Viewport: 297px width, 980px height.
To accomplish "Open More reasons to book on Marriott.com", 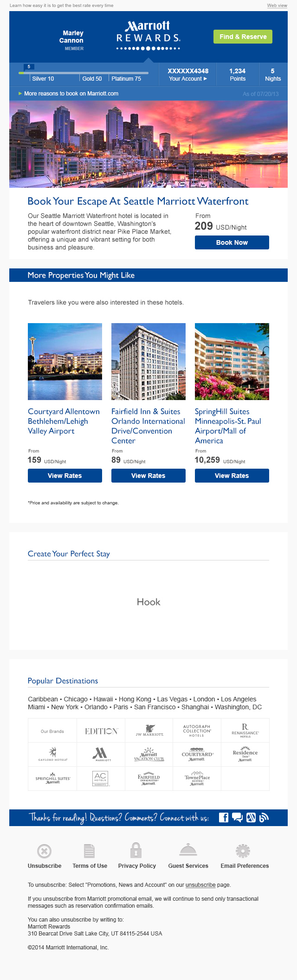I will (x=71, y=94).
